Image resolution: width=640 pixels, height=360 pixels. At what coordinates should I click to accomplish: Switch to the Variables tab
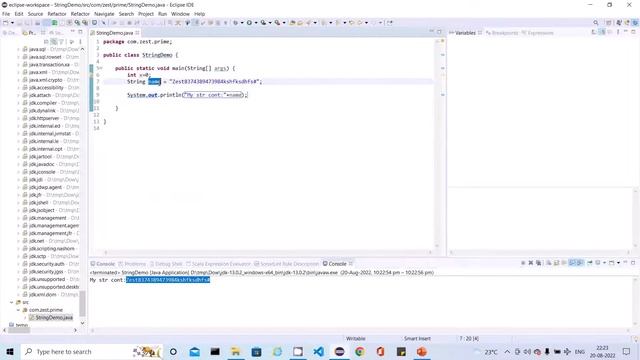click(465, 33)
